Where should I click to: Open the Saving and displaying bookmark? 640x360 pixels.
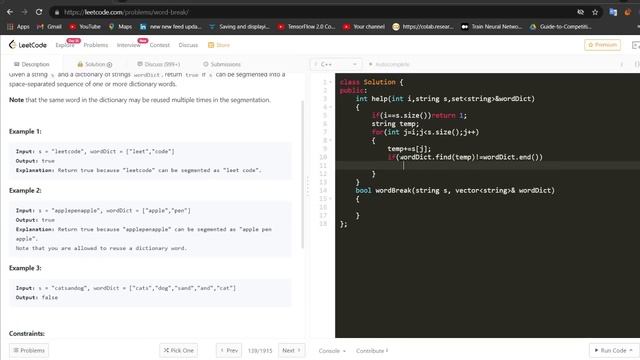(x=240, y=27)
